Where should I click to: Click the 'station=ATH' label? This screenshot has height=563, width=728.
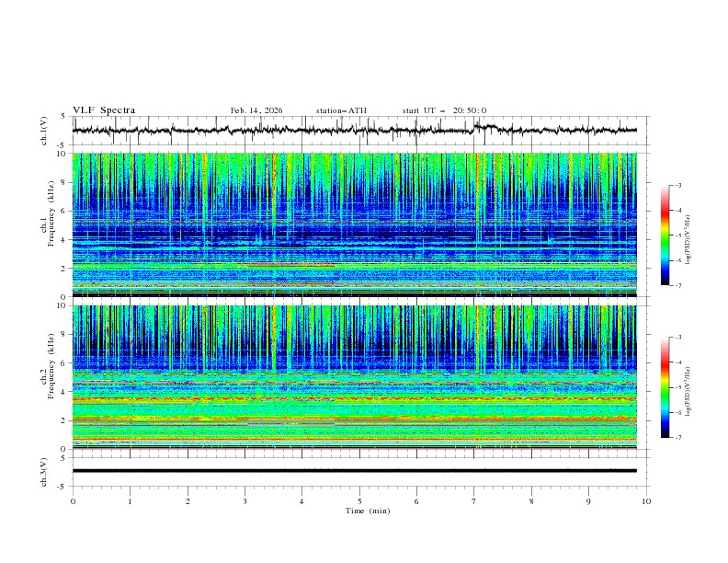click(x=341, y=110)
